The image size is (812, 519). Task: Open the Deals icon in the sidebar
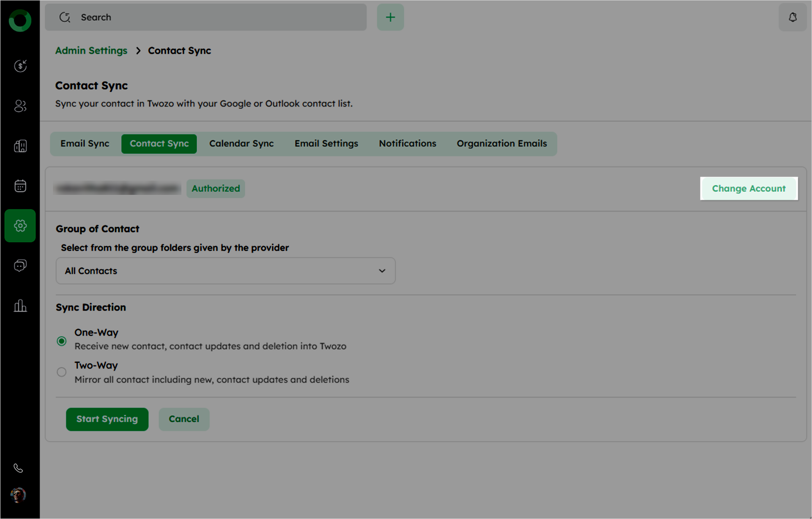[20, 66]
